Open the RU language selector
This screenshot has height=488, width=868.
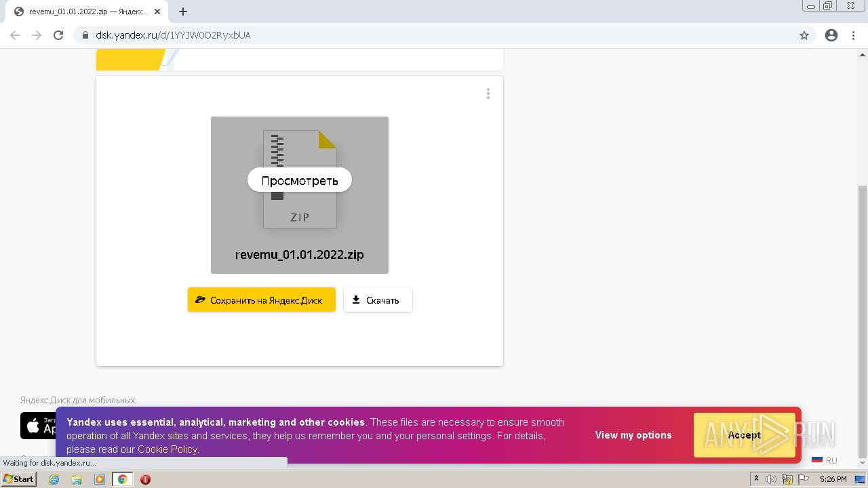825,460
